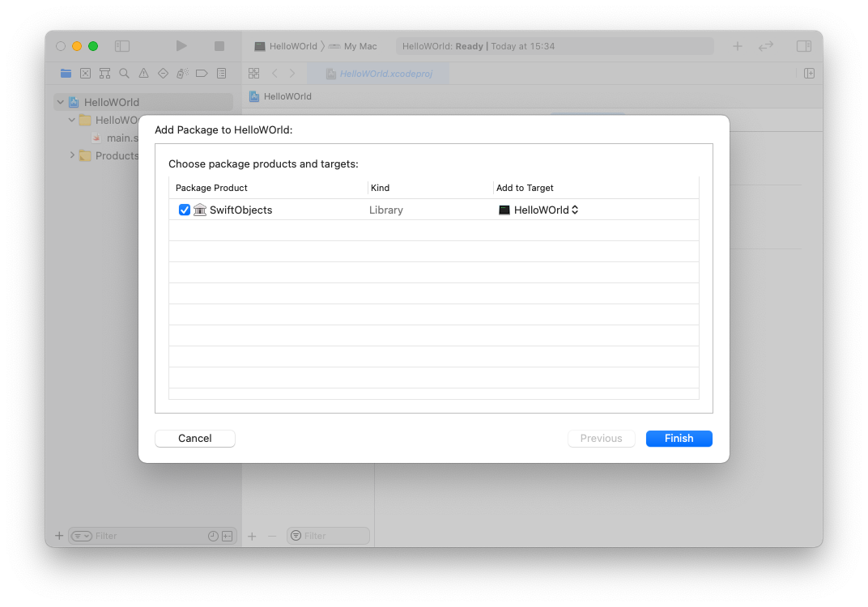Screen dimensions: 868x607
Task: Add a new file with navigator plus button
Action: pos(58,536)
